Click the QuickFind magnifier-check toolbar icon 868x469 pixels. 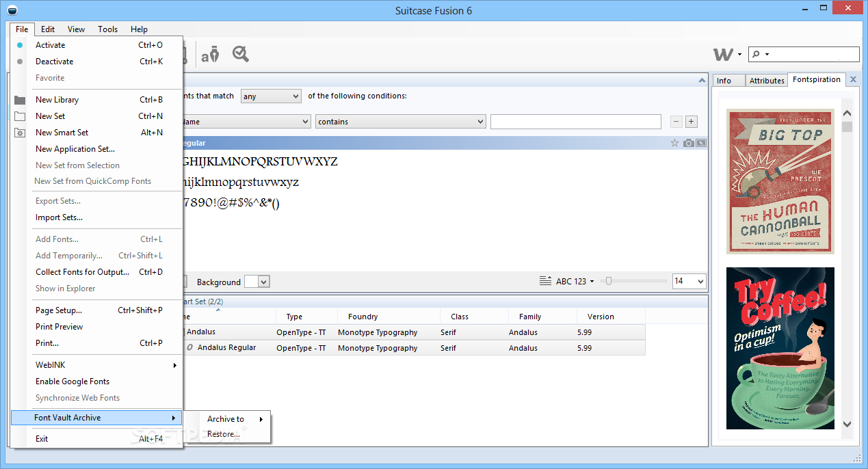click(240, 54)
